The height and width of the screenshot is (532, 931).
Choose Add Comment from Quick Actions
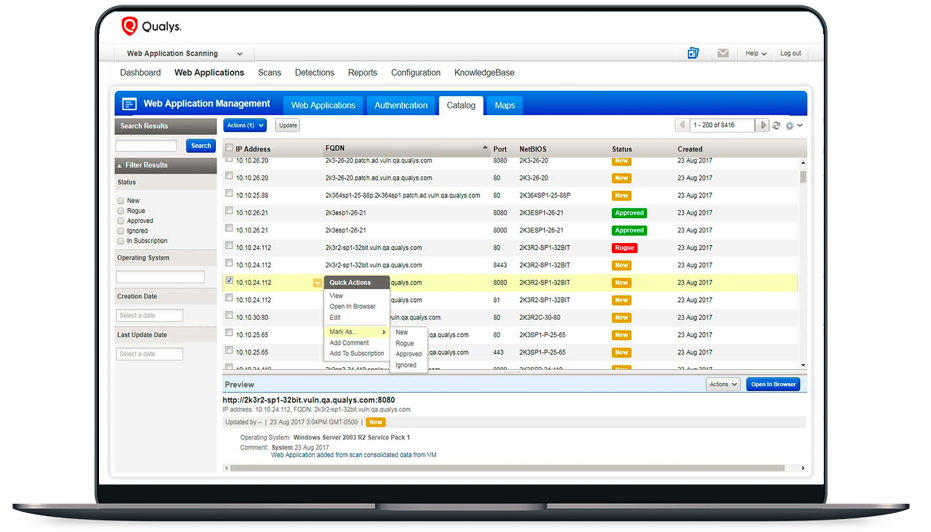tap(349, 343)
